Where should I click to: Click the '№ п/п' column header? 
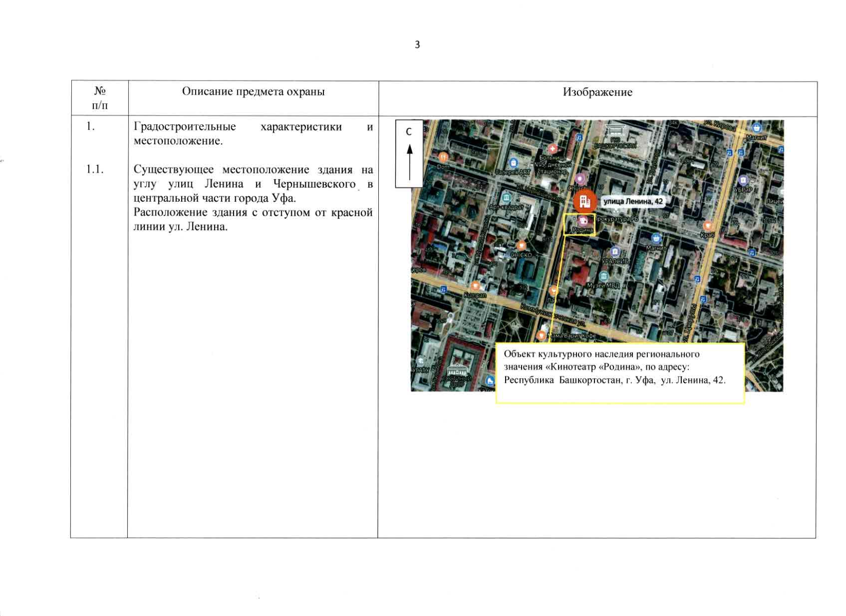(x=100, y=98)
